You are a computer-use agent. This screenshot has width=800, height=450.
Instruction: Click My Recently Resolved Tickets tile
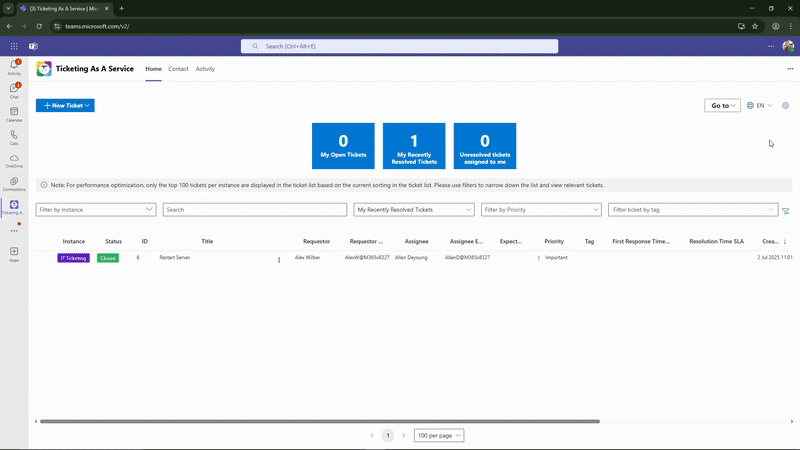(x=414, y=146)
